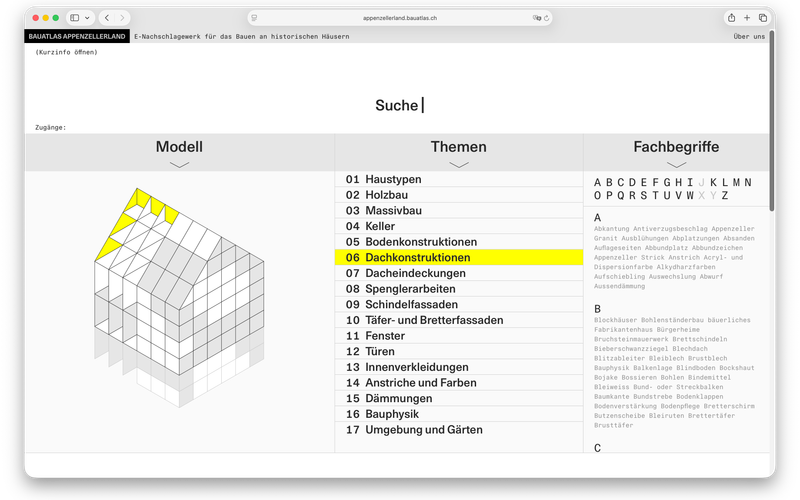Click the Share icon in Safari toolbar

click(x=732, y=18)
